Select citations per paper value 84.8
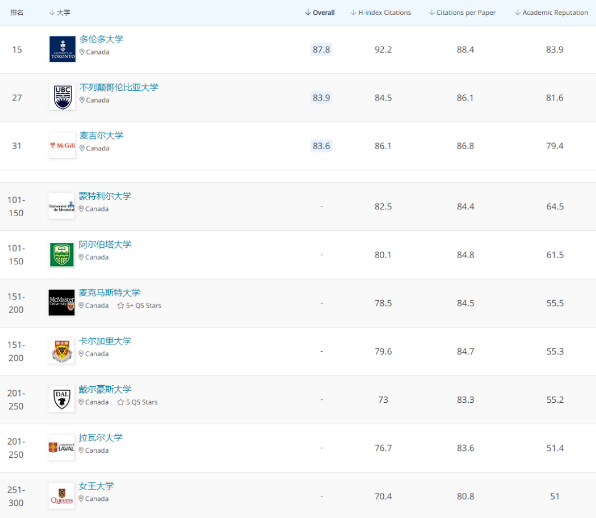596x518 pixels. [465, 255]
